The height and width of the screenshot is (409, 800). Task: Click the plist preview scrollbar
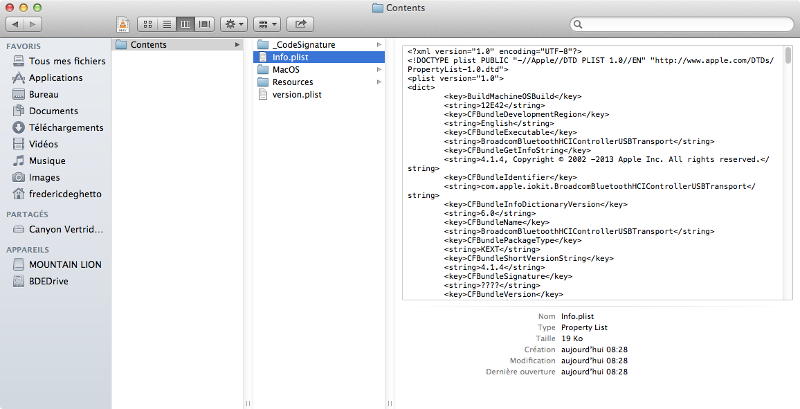(788, 54)
